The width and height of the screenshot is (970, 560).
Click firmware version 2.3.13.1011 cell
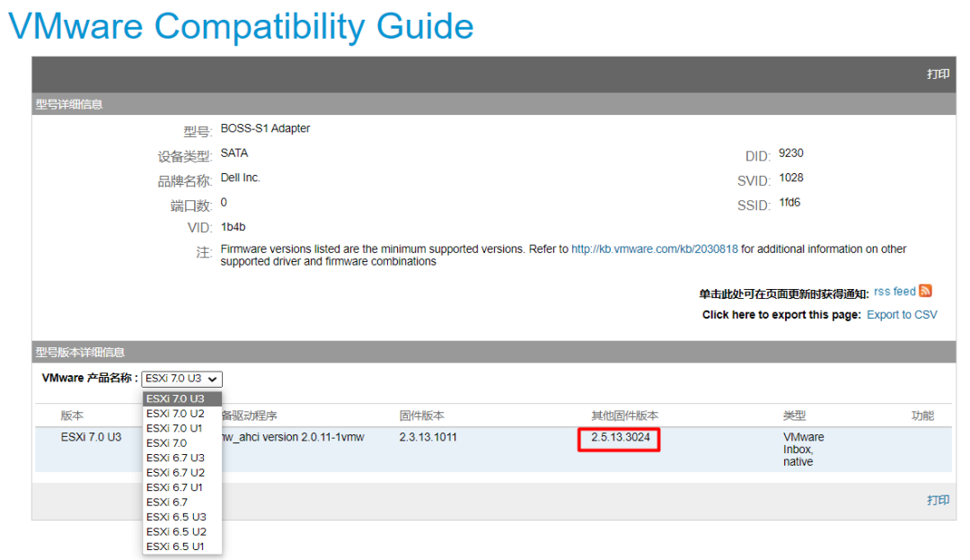pyautogui.click(x=428, y=438)
